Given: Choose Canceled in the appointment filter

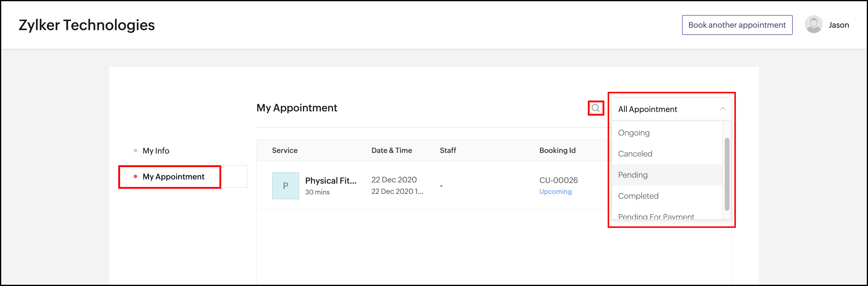Looking at the screenshot, I should pyautogui.click(x=635, y=154).
